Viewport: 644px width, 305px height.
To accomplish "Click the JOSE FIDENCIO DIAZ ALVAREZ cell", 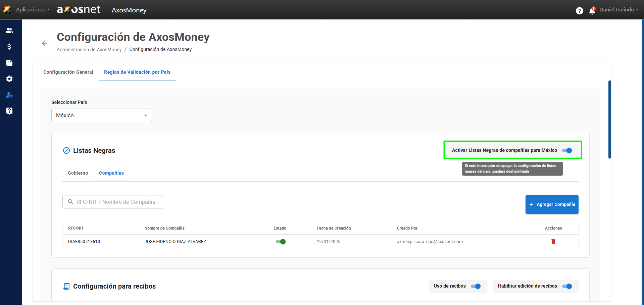I will coord(176,242).
